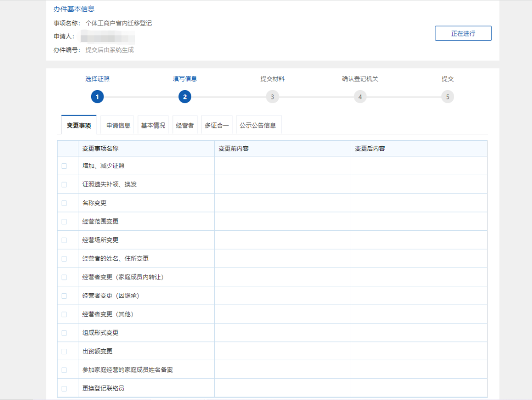Click step 2 circle 填写信息
This screenshot has height=400, width=532.
point(185,97)
